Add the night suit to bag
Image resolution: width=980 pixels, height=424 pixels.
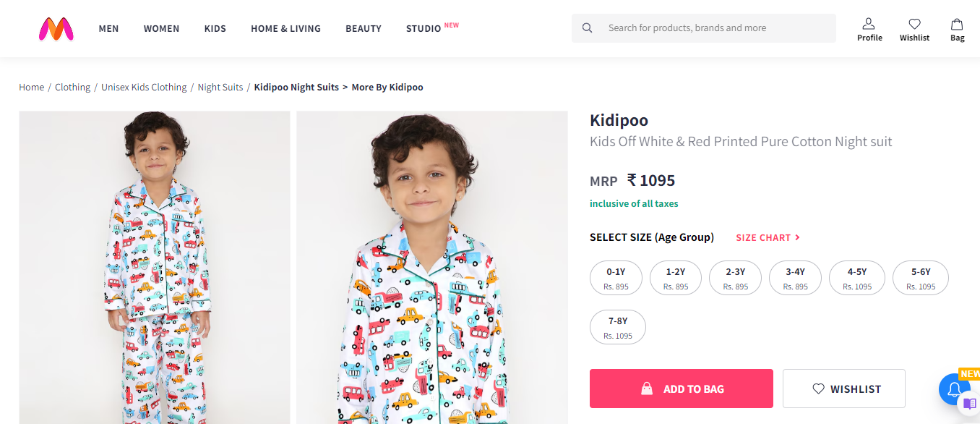681,389
